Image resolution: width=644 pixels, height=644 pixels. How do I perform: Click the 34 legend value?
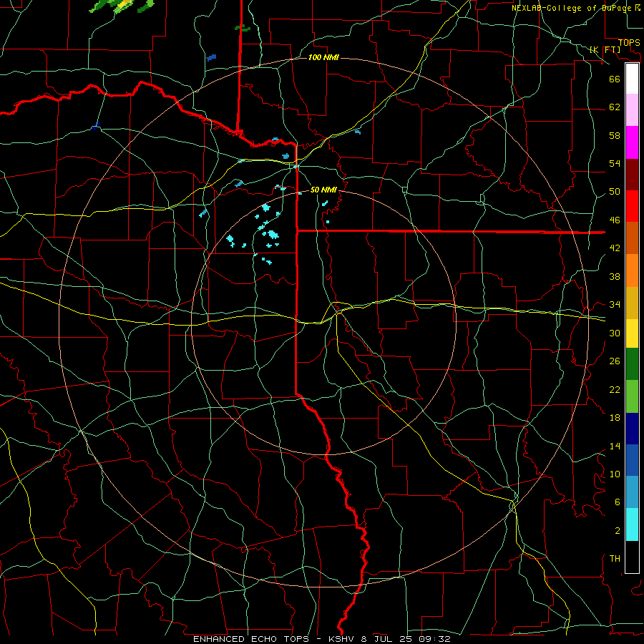coord(615,305)
